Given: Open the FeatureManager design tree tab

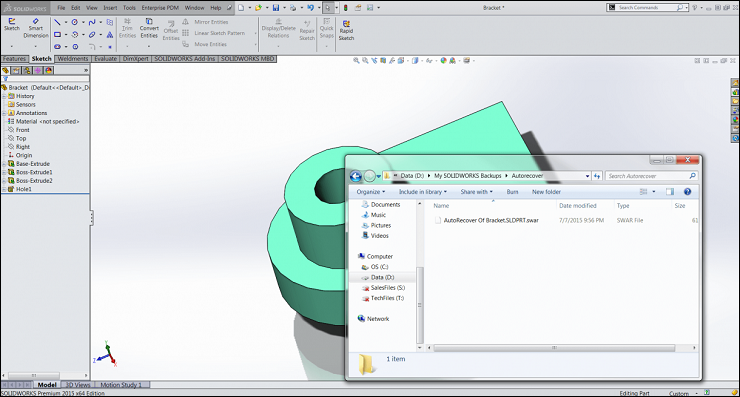Looking at the screenshot, I should (6, 70).
